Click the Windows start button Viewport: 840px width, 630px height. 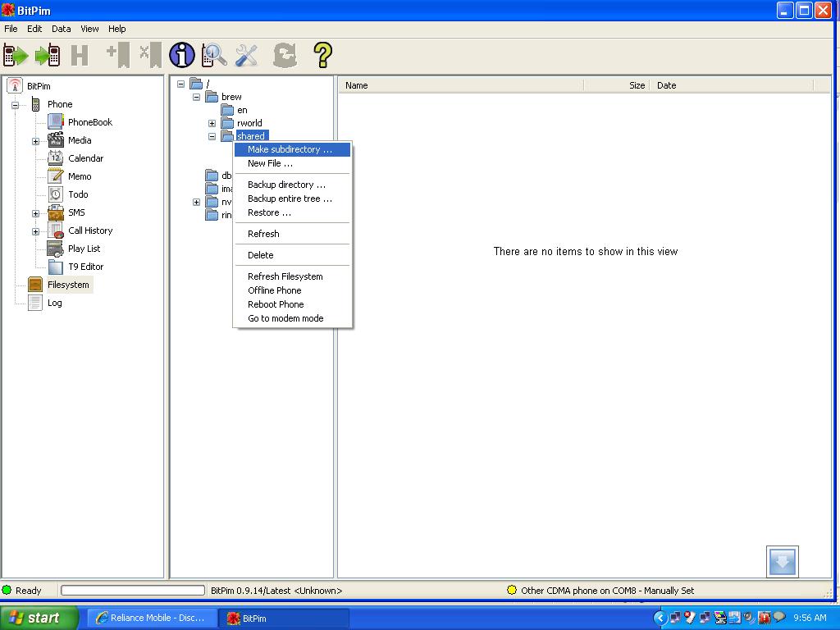pyautogui.click(x=39, y=619)
